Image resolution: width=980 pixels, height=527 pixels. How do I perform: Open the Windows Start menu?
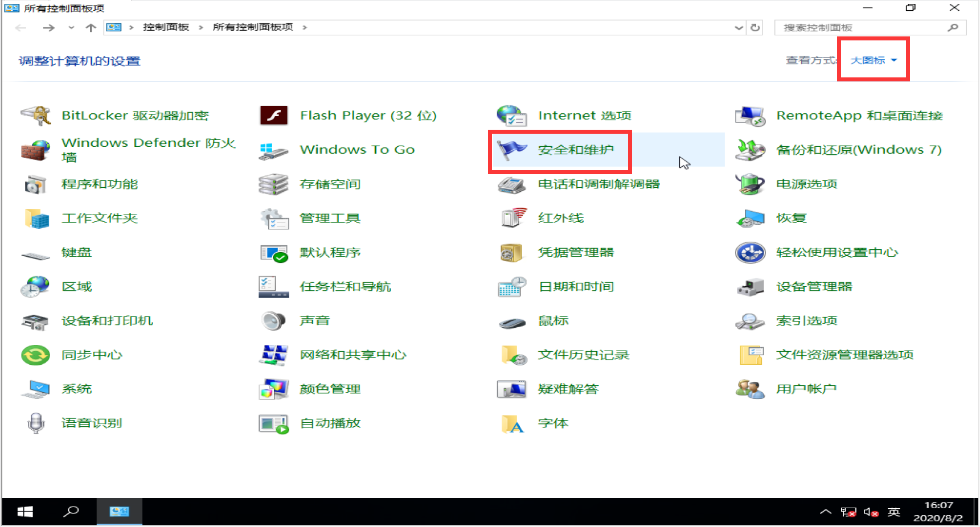(x=25, y=512)
